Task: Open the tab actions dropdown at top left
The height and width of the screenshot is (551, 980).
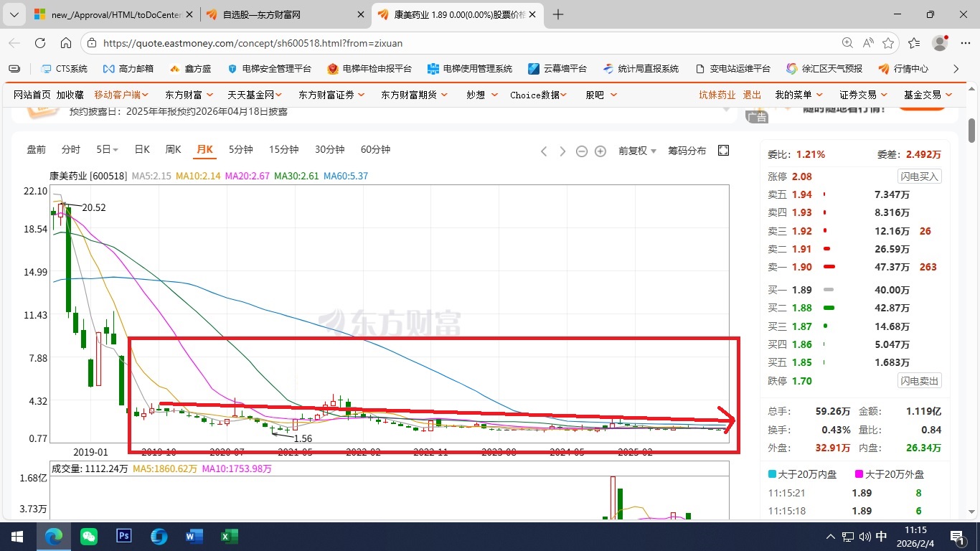Action: [x=14, y=14]
